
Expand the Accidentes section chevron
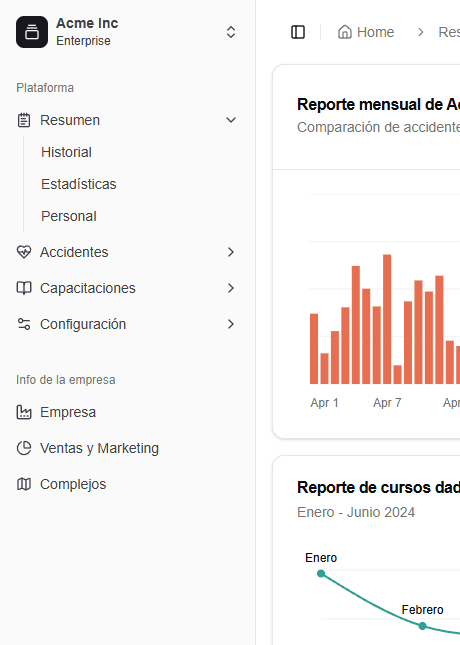click(231, 252)
